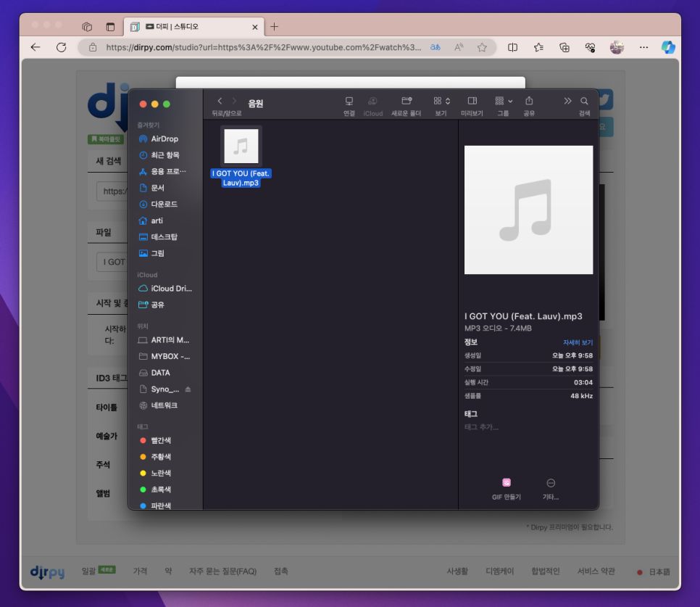
Task: Click large music preview thumbnail
Action: pos(528,210)
